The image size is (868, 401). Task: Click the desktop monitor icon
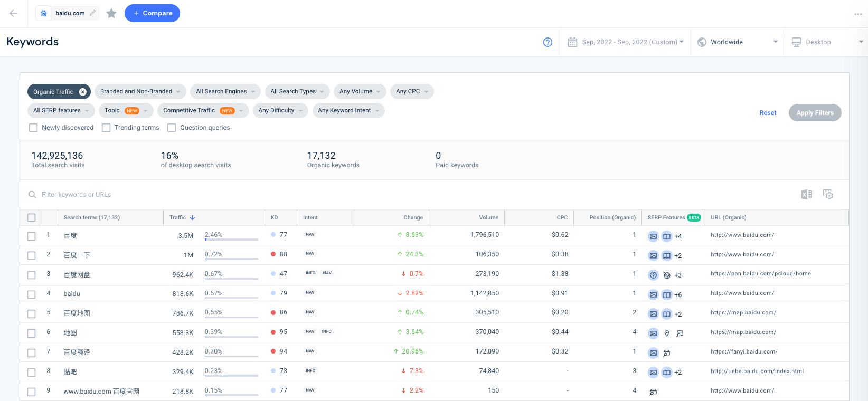point(796,42)
